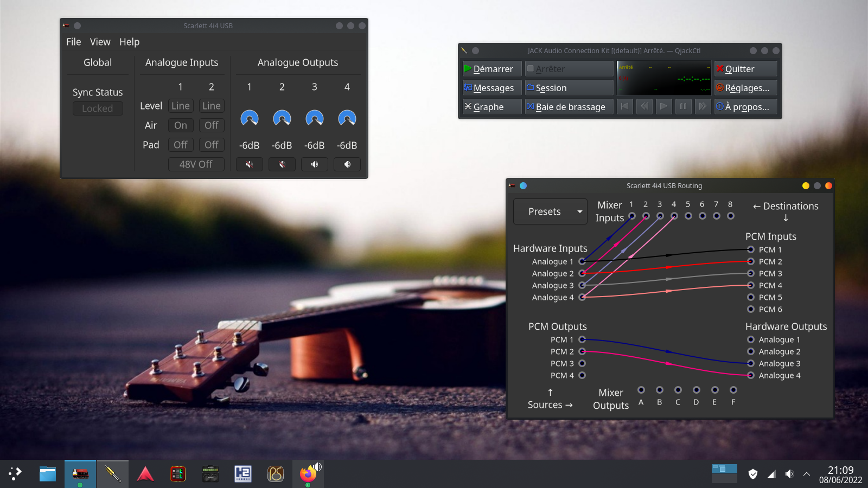868x488 pixels.
Task: Switch to the Scarlett mixer taskbar entry
Action: [80, 474]
